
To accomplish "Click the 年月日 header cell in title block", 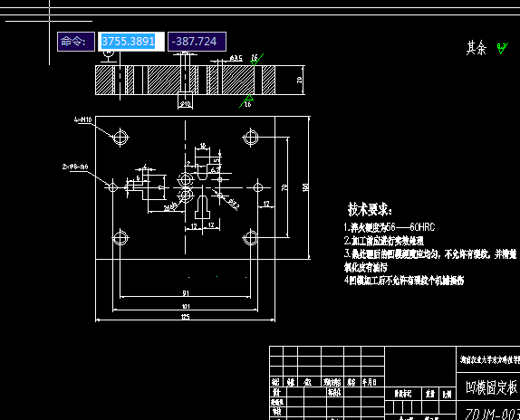I will coord(369,382).
